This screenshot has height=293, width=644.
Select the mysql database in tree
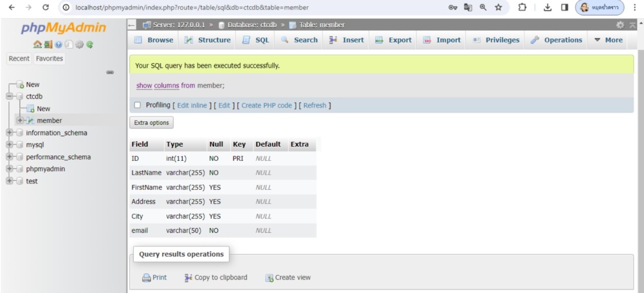35,145
